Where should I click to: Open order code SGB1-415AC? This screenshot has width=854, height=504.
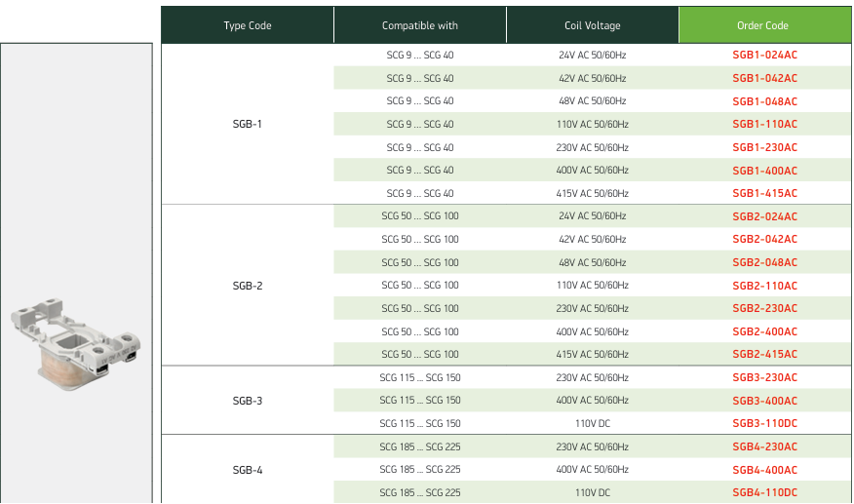(x=764, y=193)
